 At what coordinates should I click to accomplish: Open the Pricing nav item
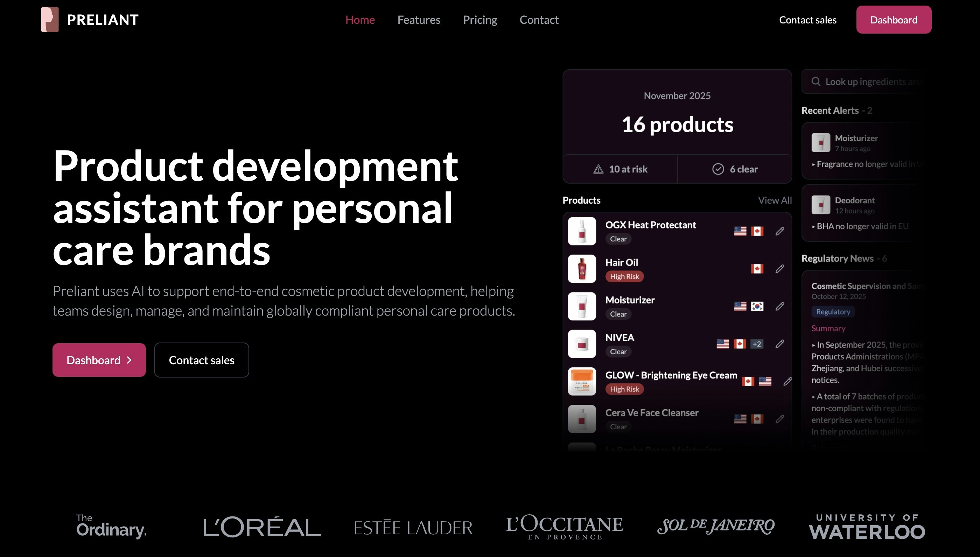tap(480, 20)
